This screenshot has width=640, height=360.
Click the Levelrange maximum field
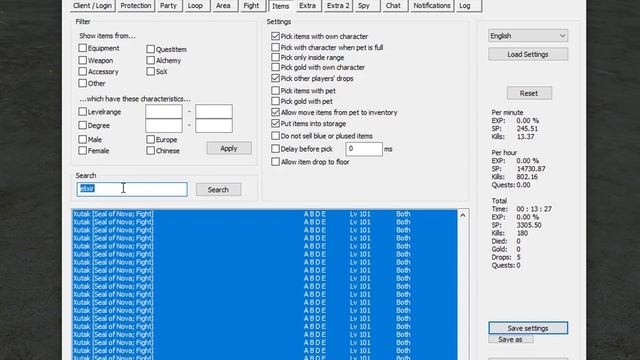[214, 111]
